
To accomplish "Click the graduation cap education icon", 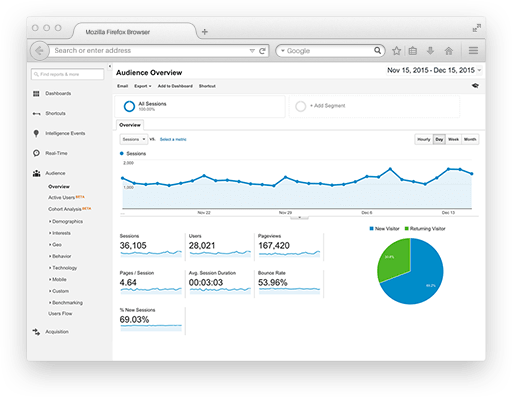I will tap(475, 86).
